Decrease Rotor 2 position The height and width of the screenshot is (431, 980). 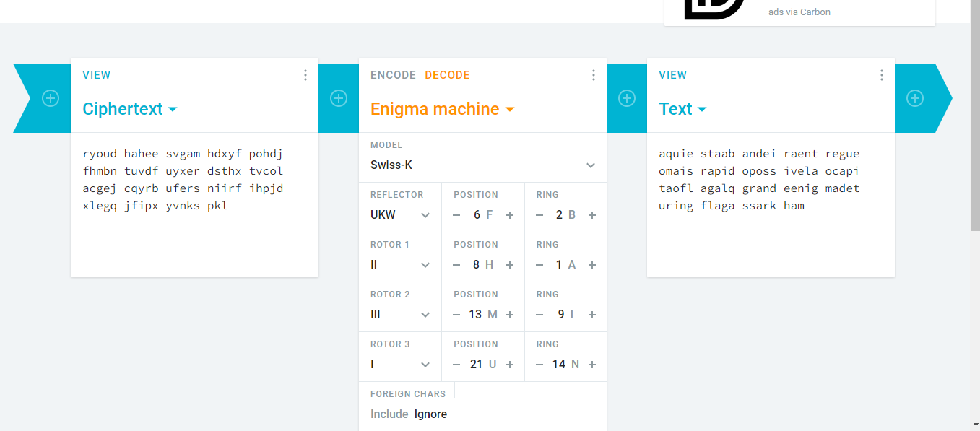tap(456, 315)
